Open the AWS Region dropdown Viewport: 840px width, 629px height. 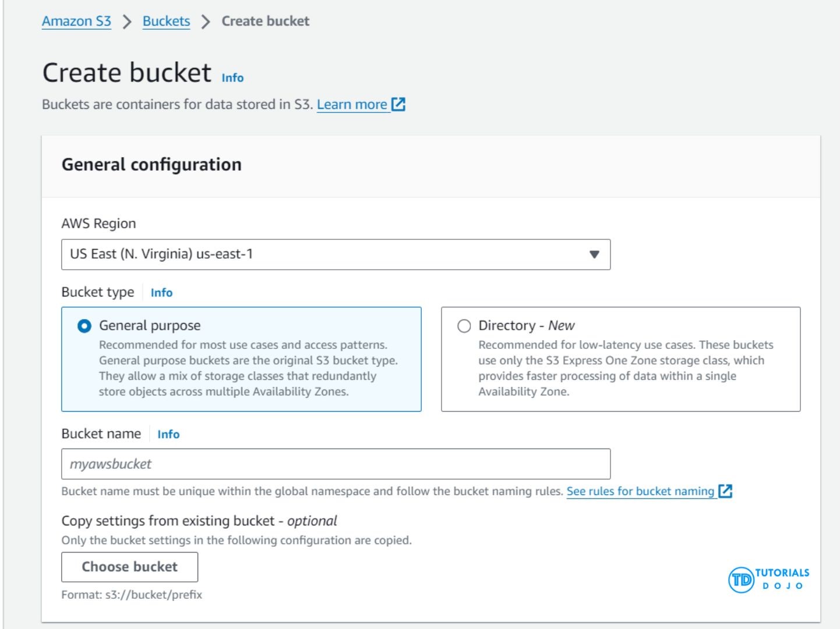pyautogui.click(x=335, y=255)
